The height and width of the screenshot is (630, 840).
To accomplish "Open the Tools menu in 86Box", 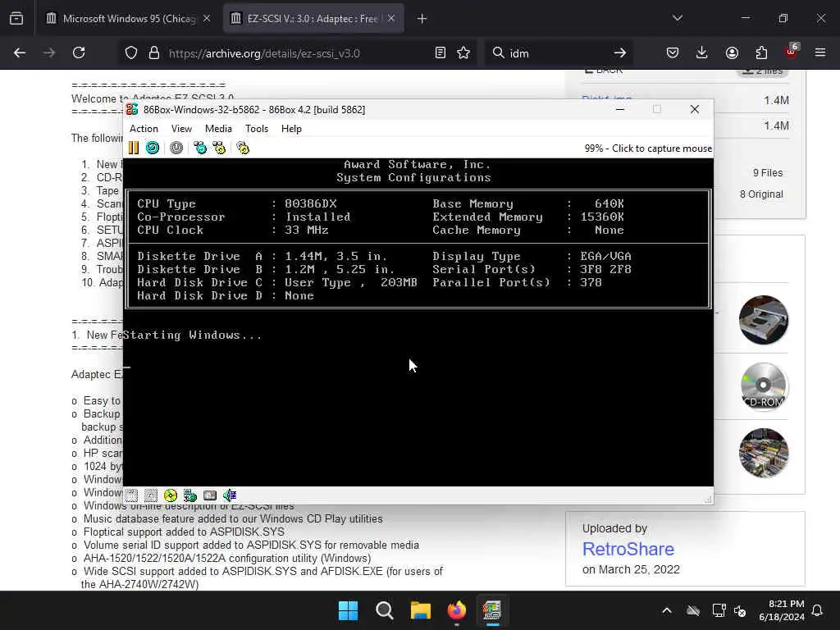I will tap(257, 129).
